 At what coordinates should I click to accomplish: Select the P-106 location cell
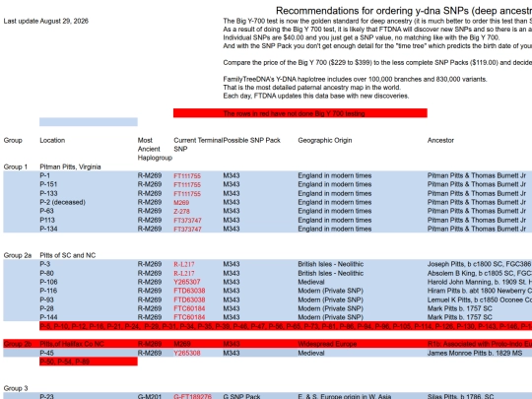(x=48, y=282)
